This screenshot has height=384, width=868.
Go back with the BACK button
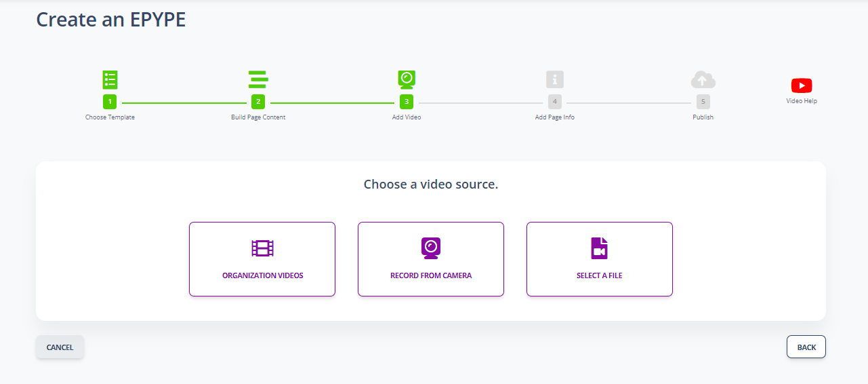pos(806,347)
